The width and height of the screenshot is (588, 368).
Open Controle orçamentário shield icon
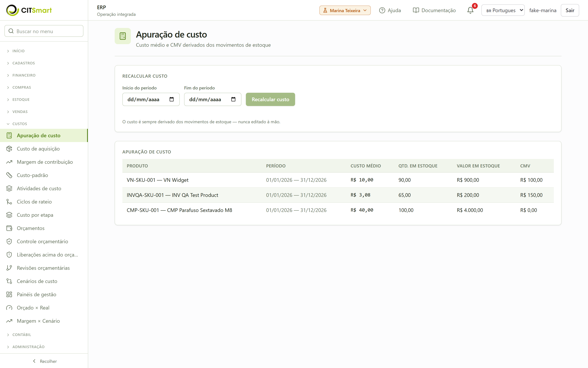point(9,241)
